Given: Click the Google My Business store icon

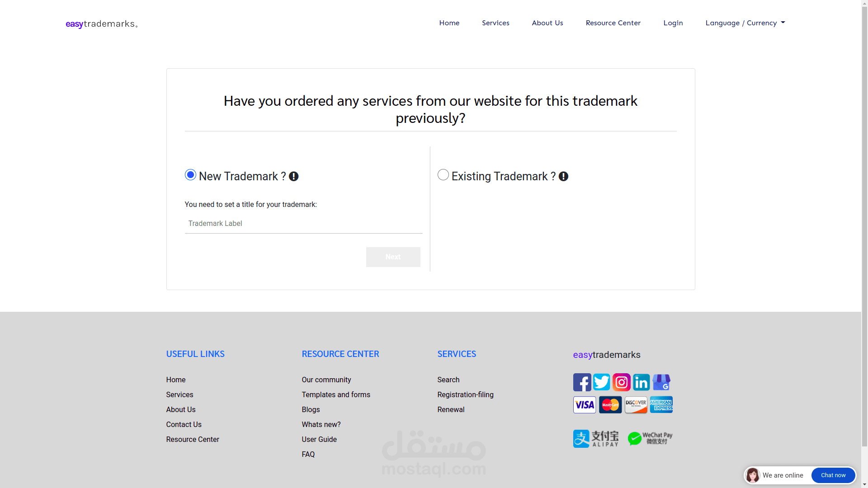Looking at the screenshot, I should coord(661,382).
